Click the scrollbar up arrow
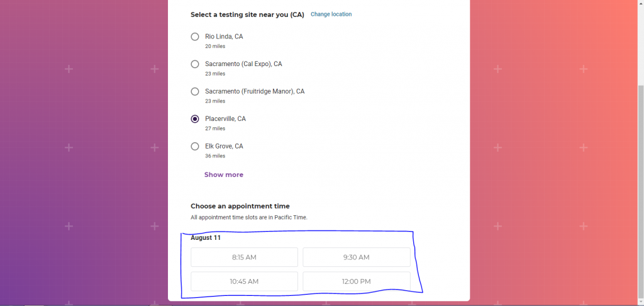 640,4
